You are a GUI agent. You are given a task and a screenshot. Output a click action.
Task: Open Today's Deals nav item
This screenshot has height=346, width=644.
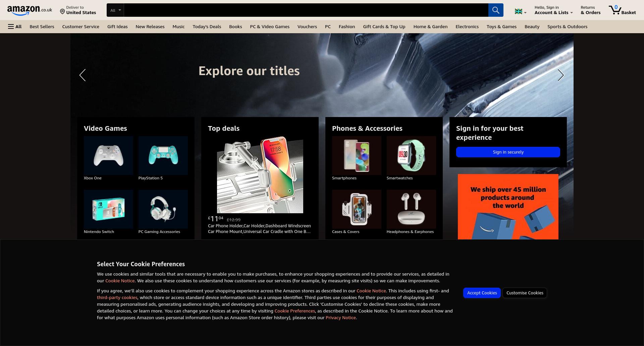tap(207, 26)
